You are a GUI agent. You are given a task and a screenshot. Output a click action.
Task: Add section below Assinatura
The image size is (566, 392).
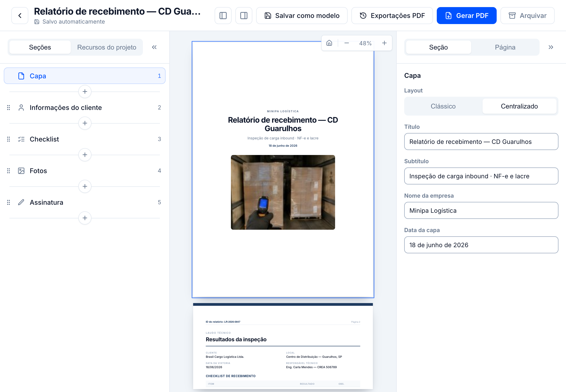[85, 218]
